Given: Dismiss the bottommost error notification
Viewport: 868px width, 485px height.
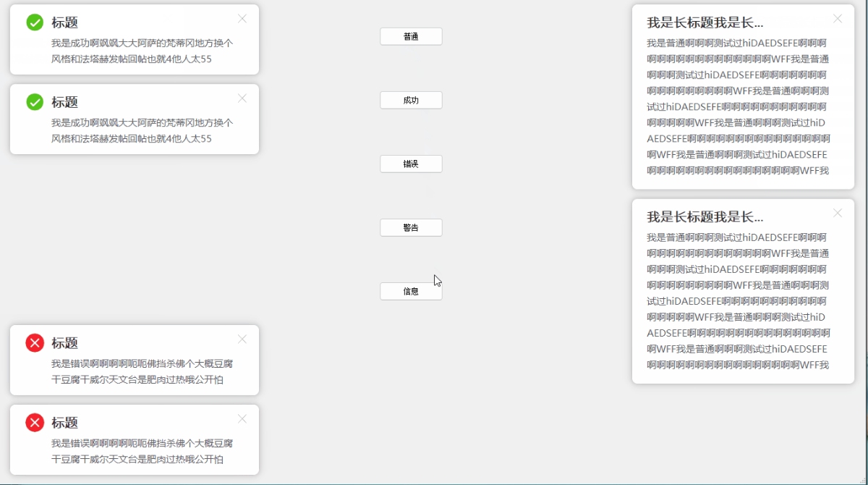Looking at the screenshot, I should 242,418.
